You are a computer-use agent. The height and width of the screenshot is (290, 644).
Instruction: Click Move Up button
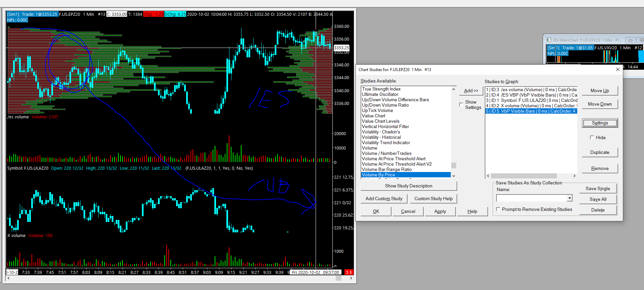[600, 91]
